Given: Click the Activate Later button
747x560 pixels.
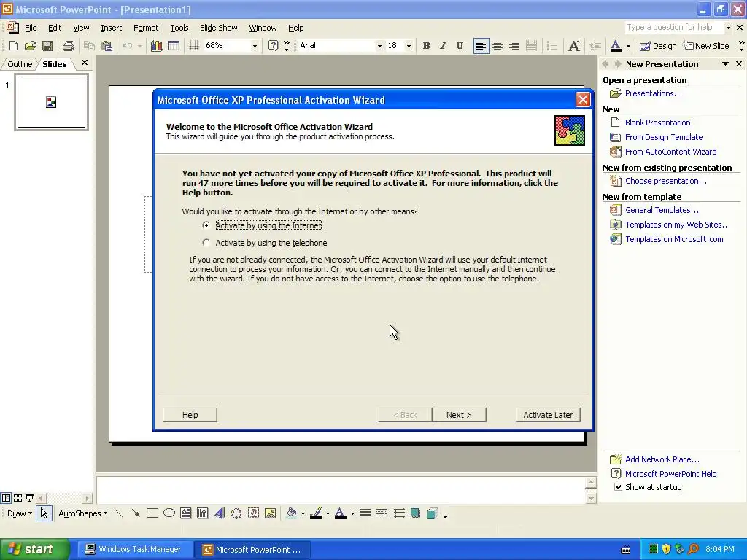Looking at the screenshot, I should click(548, 415).
